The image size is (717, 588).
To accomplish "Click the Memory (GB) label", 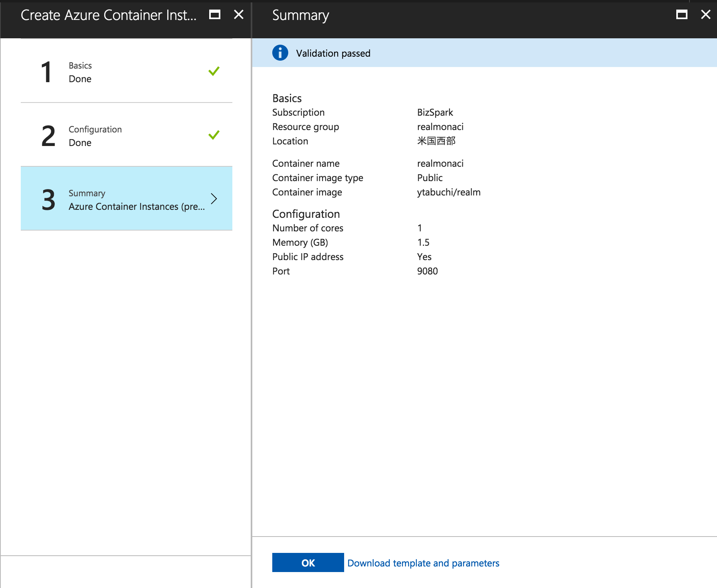I will tap(300, 243).
